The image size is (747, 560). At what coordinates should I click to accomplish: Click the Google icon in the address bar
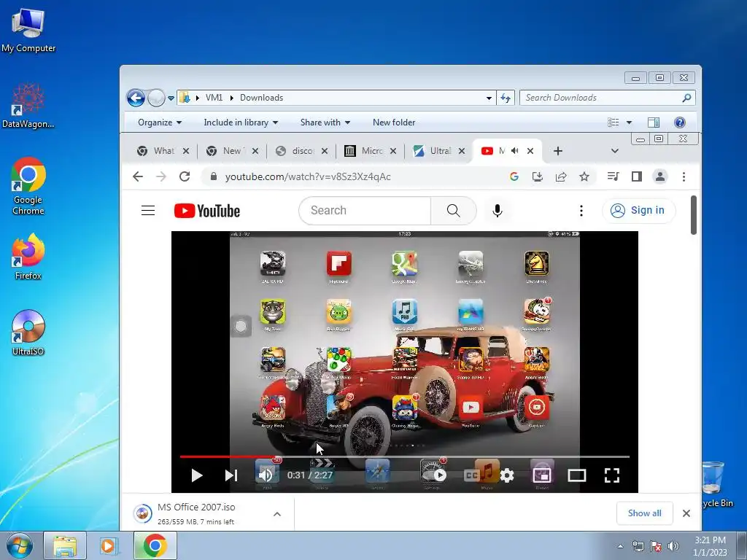(514, 176)
